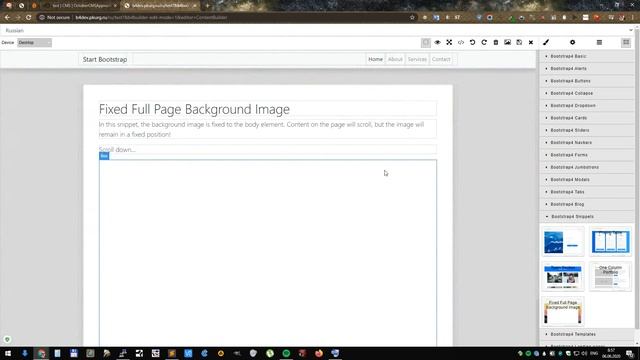640x360 pixels.
Task: Go back in browser history
Action: (7, 18)
